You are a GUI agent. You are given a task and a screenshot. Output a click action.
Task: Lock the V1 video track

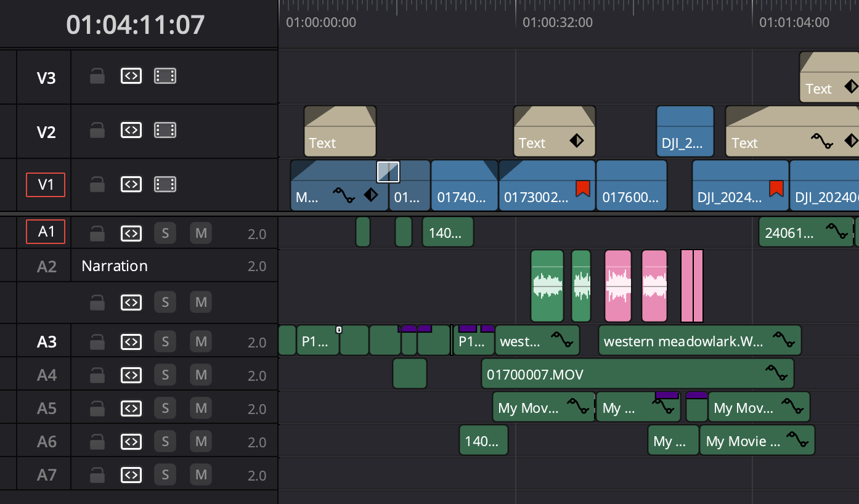(97, 184)
